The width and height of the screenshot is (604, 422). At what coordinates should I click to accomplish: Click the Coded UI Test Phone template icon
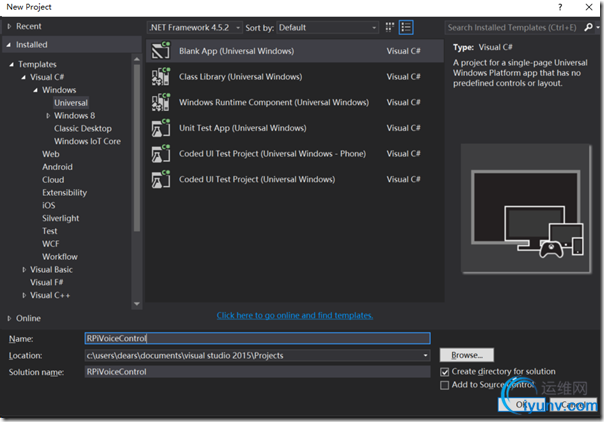[x=161, y=154]
